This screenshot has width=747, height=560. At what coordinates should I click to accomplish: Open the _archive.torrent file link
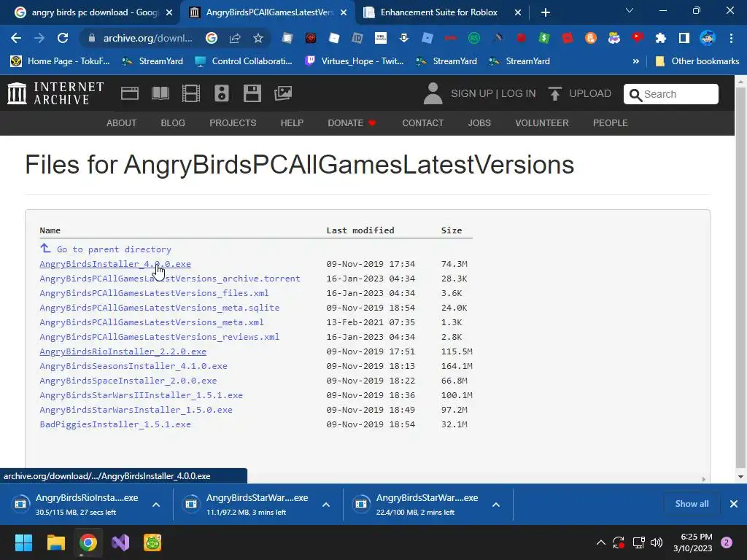pos(170,279)
